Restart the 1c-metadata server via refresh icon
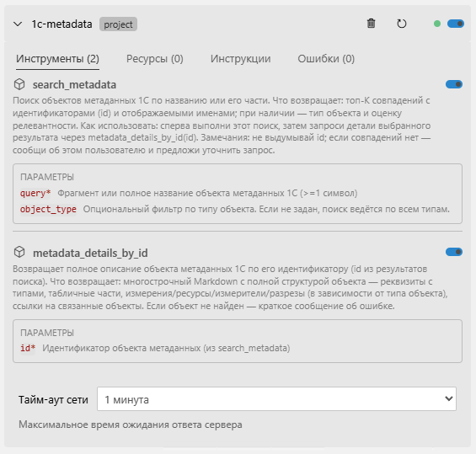Viewport: 476px width, 454px height. [402, 24]
